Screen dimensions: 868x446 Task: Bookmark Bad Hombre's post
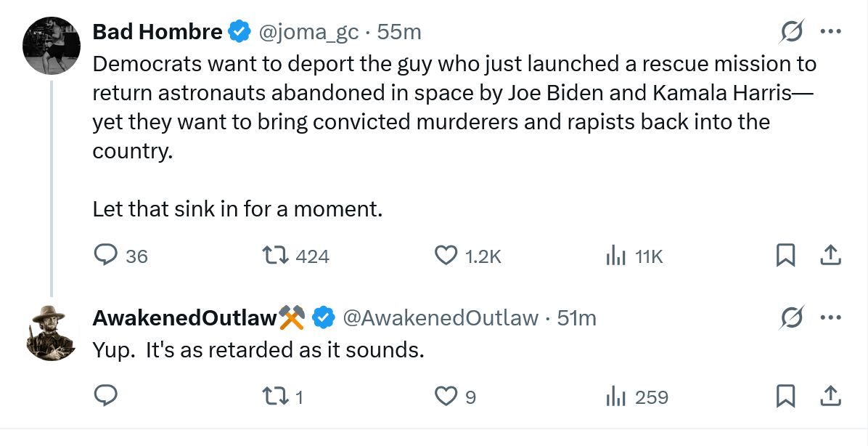[x=785, y=256]
